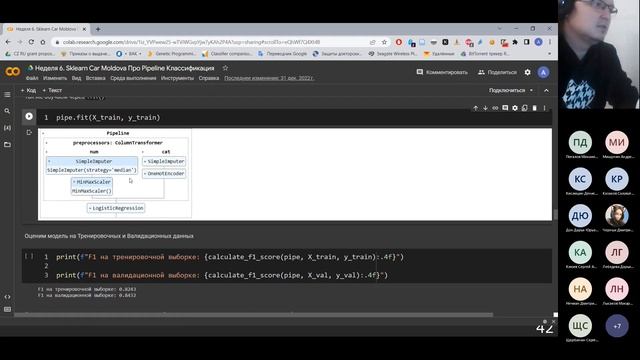Image resolution: width=640 pixels, height=360 pixels.
Task: Clear the output of pipe.fit cell
Action: [x=29, y=132]
